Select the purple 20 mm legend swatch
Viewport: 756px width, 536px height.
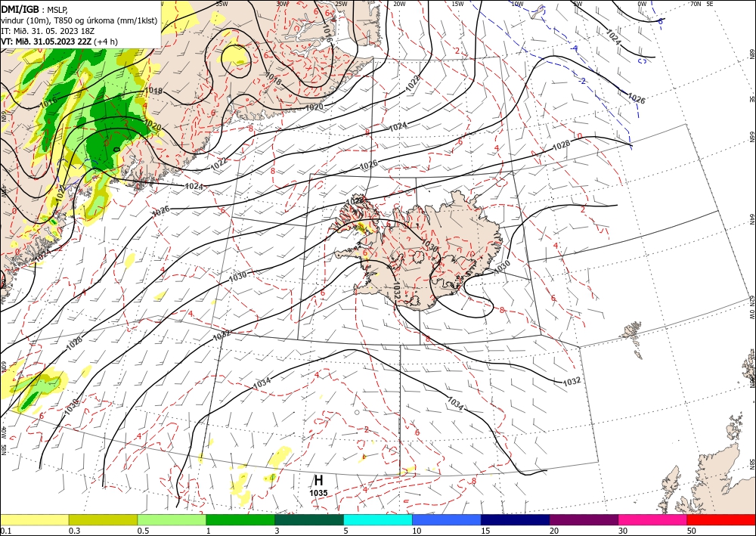pos(584,519)
